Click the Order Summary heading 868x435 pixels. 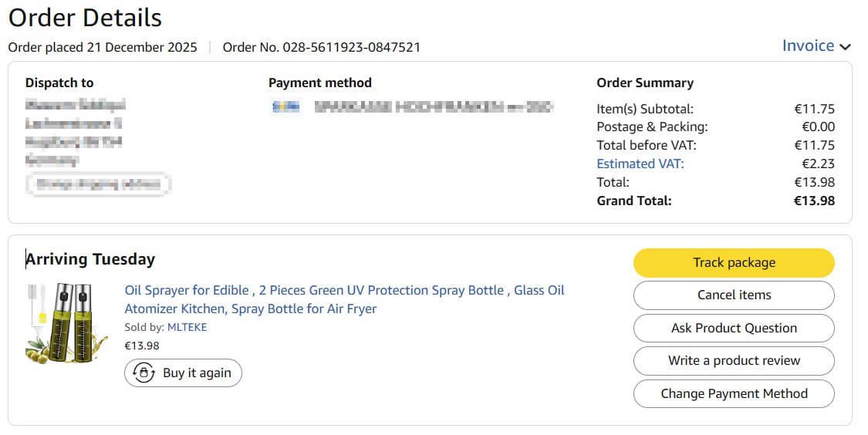[645, 83]
